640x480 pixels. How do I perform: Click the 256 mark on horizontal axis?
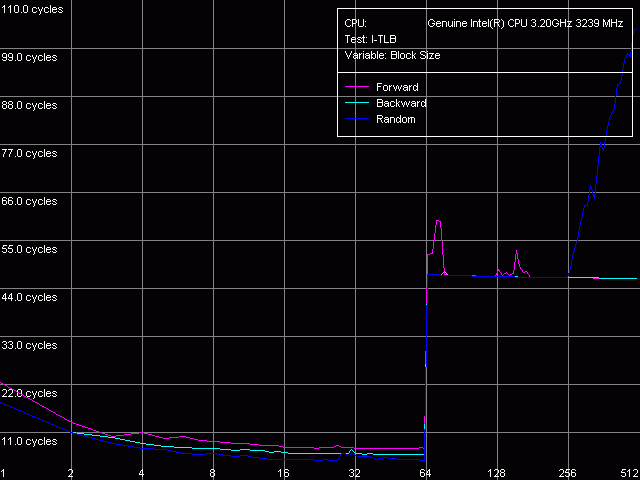coord(568,473)
